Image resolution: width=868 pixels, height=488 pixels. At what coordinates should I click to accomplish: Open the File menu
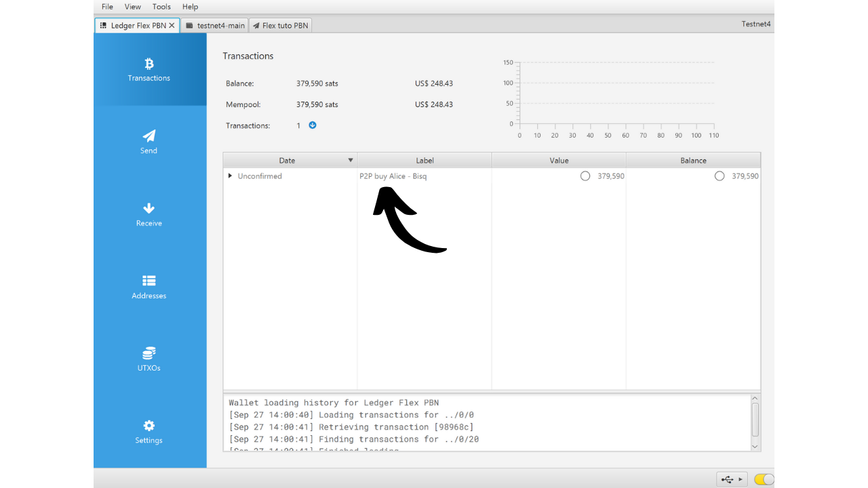(107, 7)
